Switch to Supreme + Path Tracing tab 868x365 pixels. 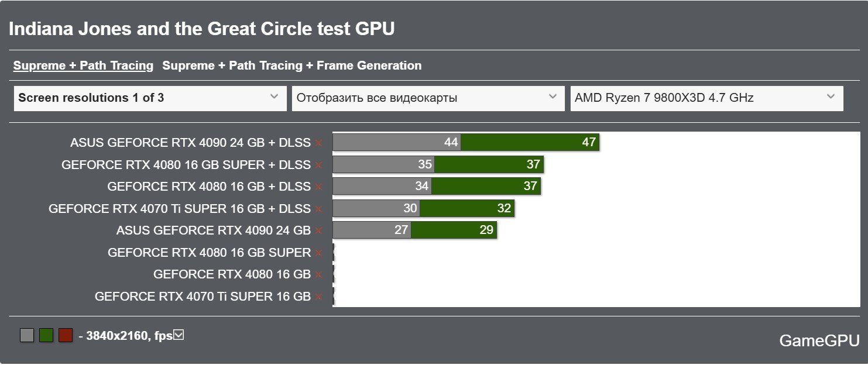click(x=83, y=66)
